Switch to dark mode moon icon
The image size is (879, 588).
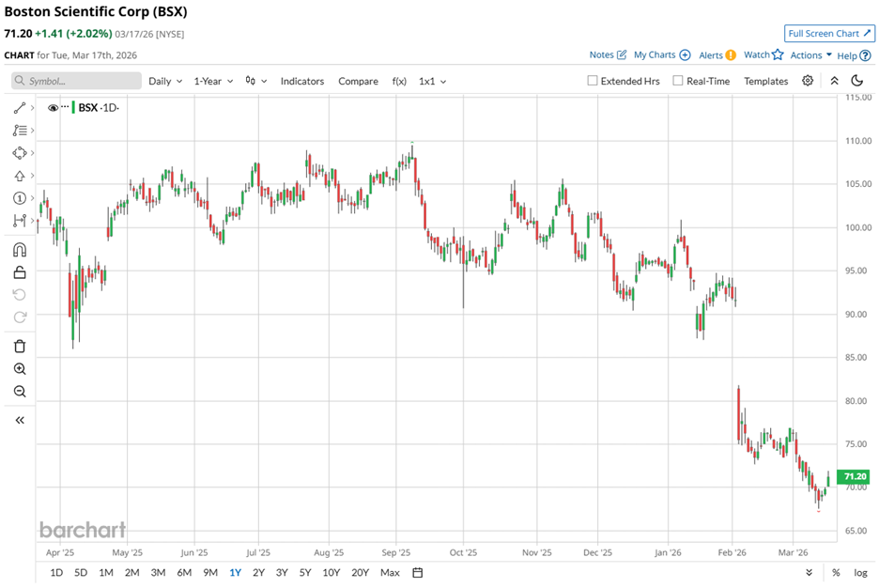coord(856,81)
